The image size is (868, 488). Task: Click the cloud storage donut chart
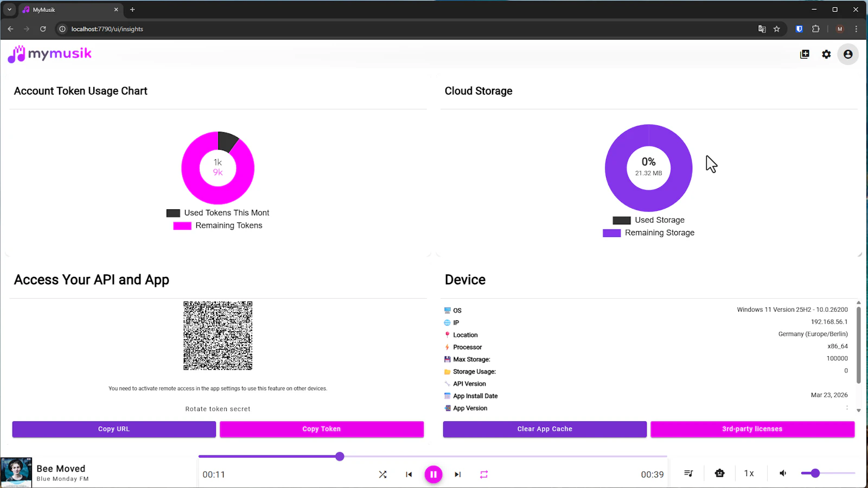(648, 168)
